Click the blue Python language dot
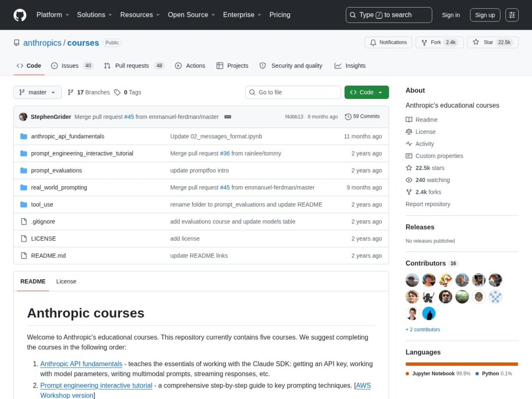The image size is (532, 399). (x=477, y=374)
